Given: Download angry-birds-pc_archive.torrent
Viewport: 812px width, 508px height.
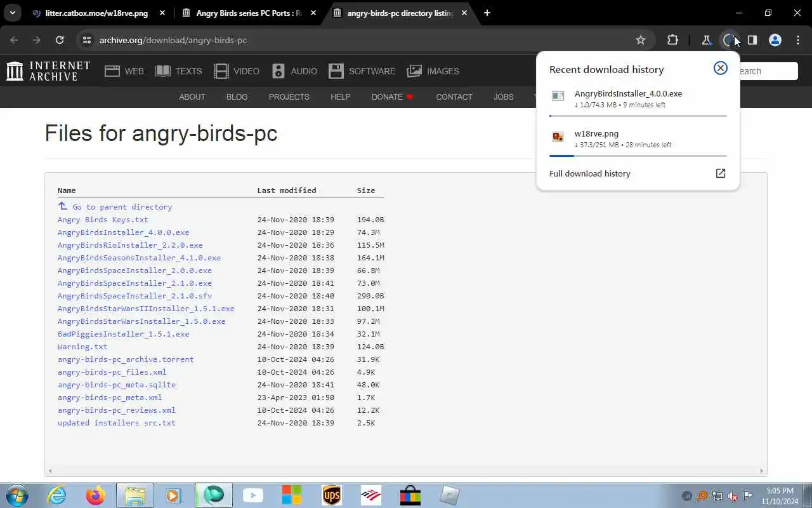Looking at the screenshot, I should (126, 359).
